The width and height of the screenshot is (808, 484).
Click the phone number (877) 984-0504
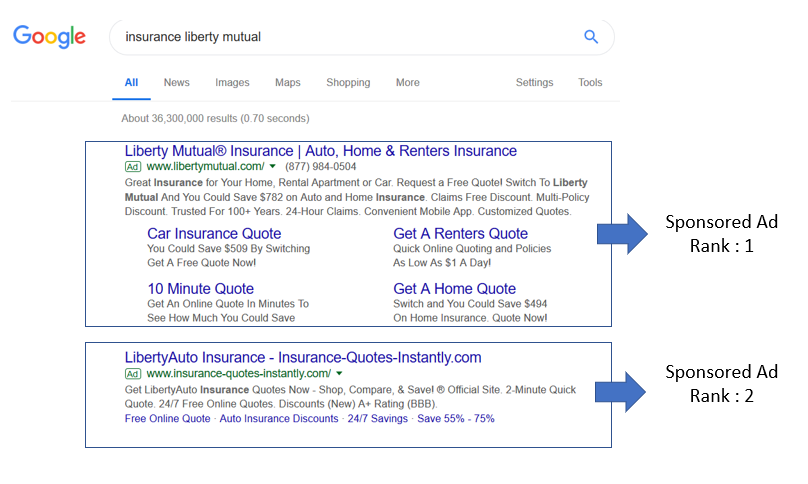[321, 166]
